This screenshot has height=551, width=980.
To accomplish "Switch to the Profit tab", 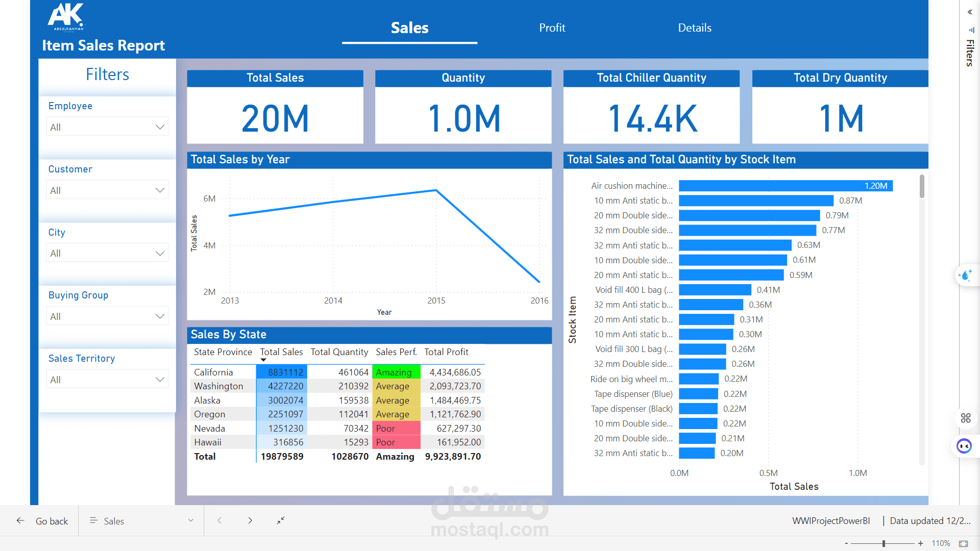I will 552,28.
